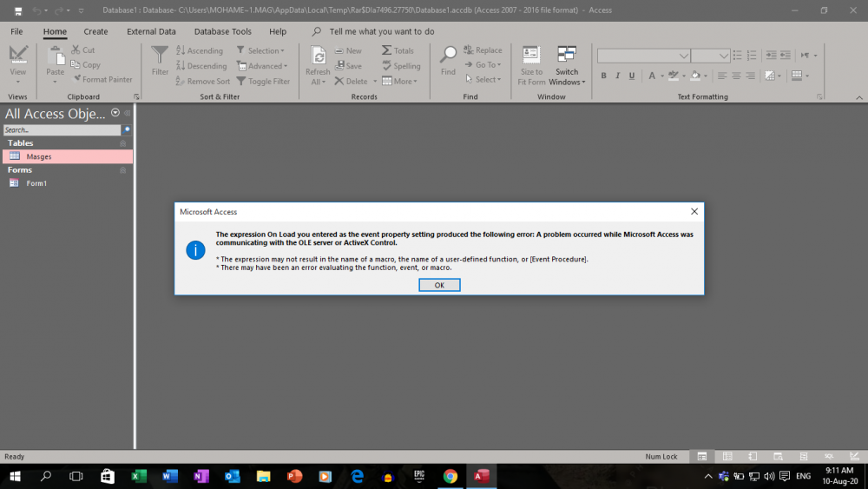Sort records Ascending
This screenshot has height=489, width=868.
[x=200, y=50]
